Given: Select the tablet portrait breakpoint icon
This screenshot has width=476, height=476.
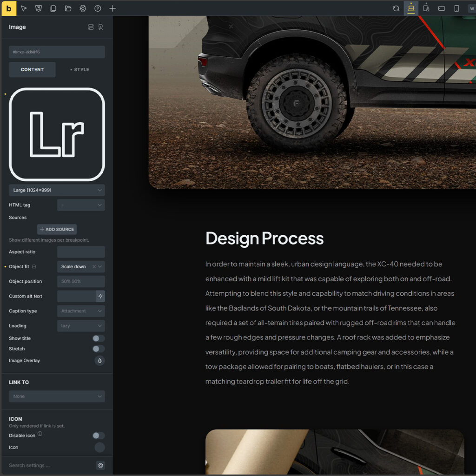Looking at the screenshot, I should coord(426,8).
